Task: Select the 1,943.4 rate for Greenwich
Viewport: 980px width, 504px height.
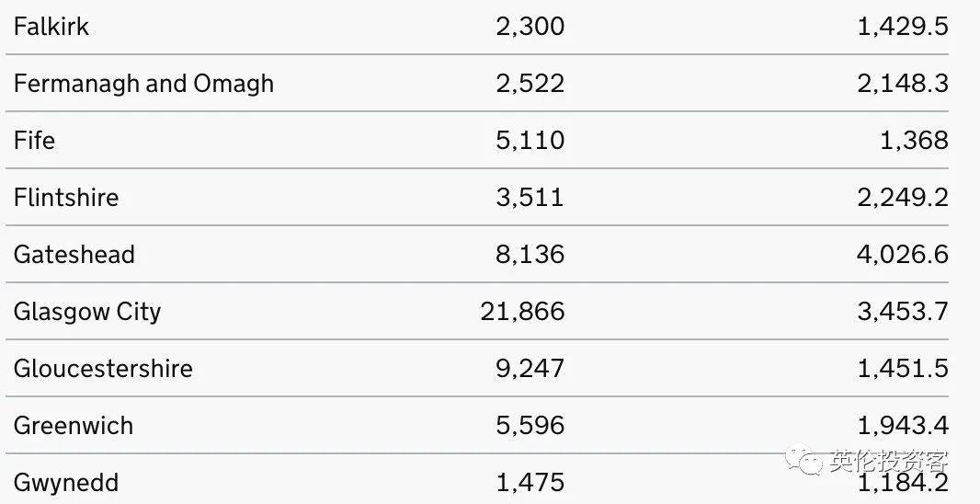Action: 903,425
